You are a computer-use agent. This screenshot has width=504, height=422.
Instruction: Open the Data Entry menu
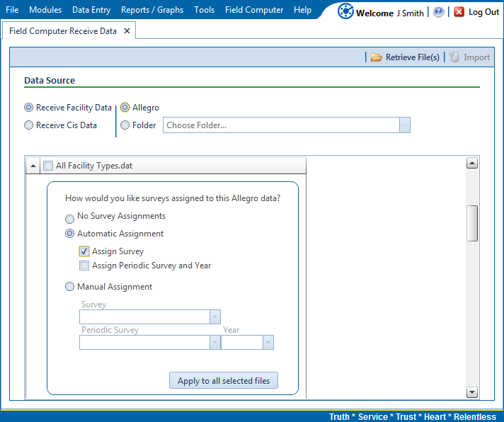tap(91, 10)
